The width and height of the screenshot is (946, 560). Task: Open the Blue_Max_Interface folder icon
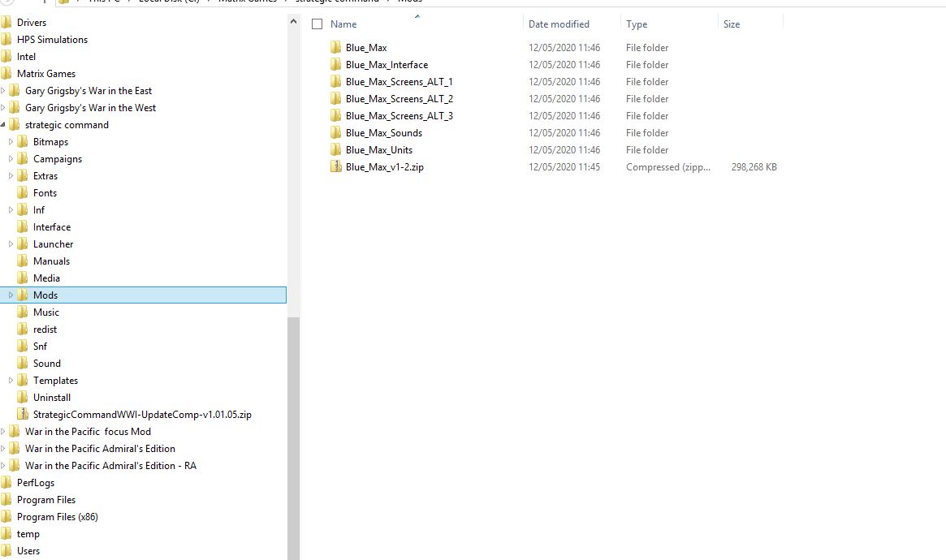[336, 64]
